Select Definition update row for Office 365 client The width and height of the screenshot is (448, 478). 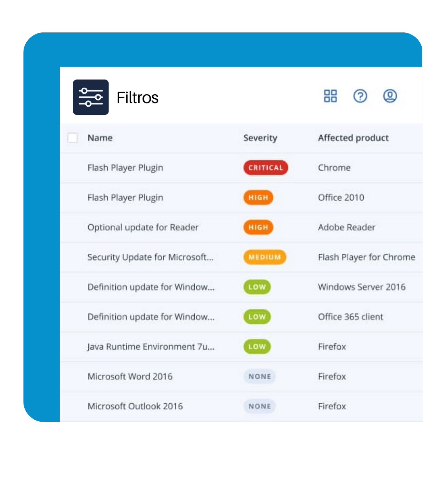tap(241, 317)
